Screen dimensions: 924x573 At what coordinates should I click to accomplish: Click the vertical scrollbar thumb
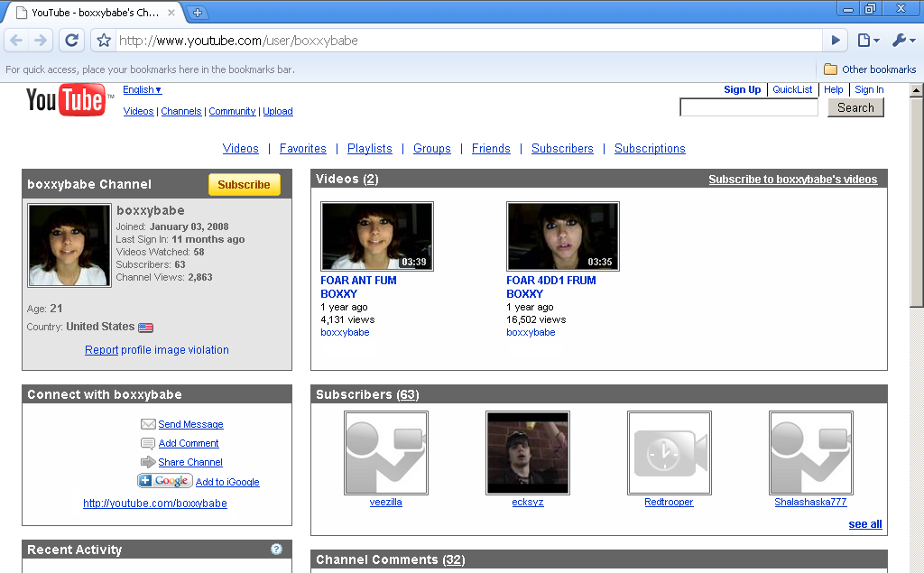[x=917, y=202]
